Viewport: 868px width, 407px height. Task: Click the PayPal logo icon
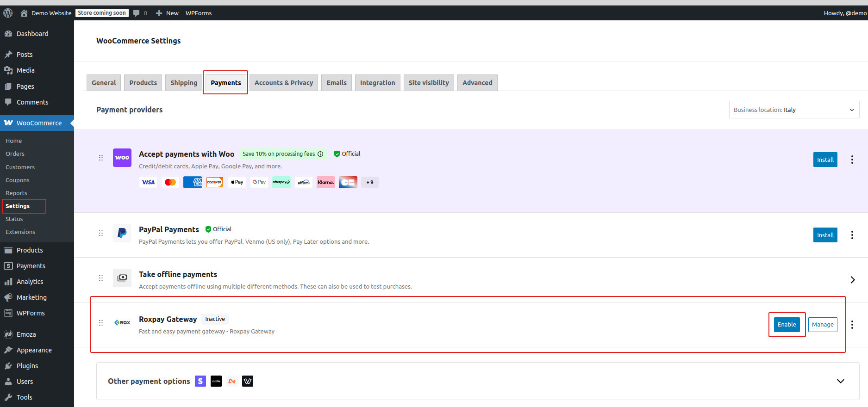pyautogui.click(x=122, y=233)
